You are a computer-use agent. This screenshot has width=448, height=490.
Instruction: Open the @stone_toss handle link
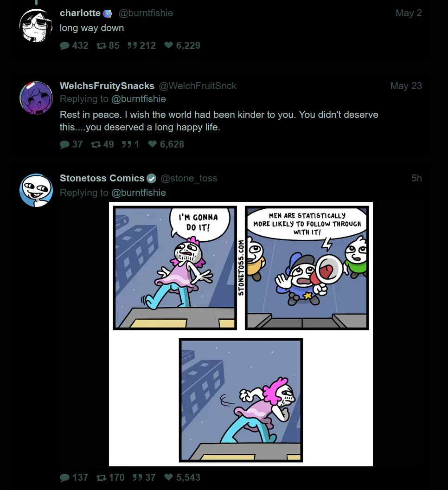tap(189, 178)
